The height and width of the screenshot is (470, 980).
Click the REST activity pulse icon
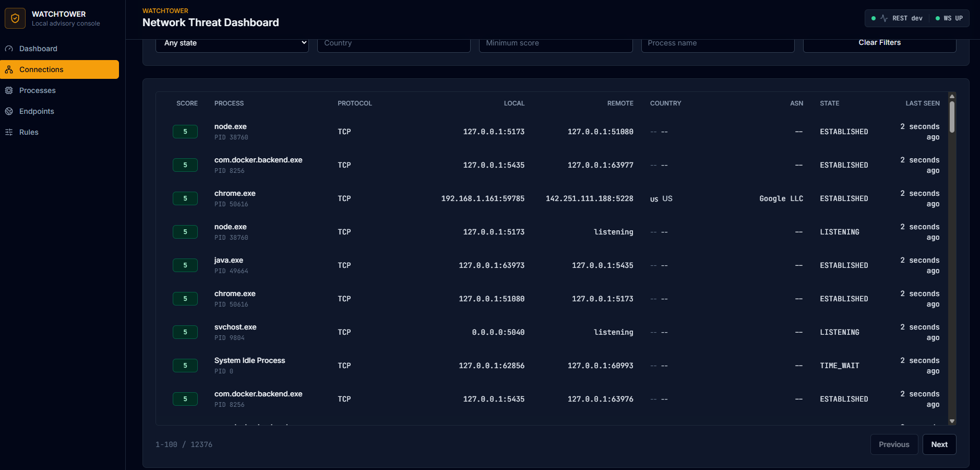(x=884, y=18)
